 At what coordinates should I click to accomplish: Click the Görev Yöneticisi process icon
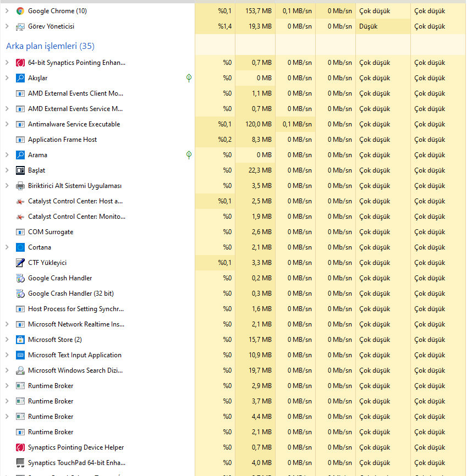click(20, 27)
